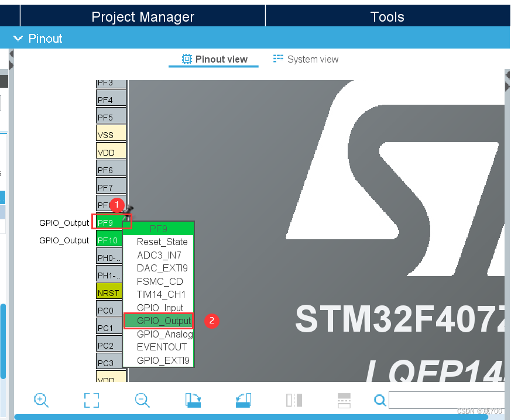
Task: Click the bottom horizontal scrollbar
Action: pos(251,417)
